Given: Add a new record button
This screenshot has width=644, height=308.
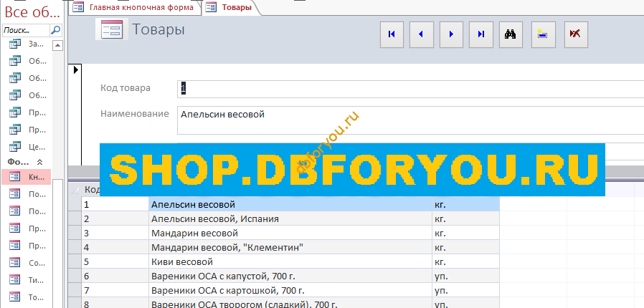Looking at the screenshot, I should tap(544, 34).
